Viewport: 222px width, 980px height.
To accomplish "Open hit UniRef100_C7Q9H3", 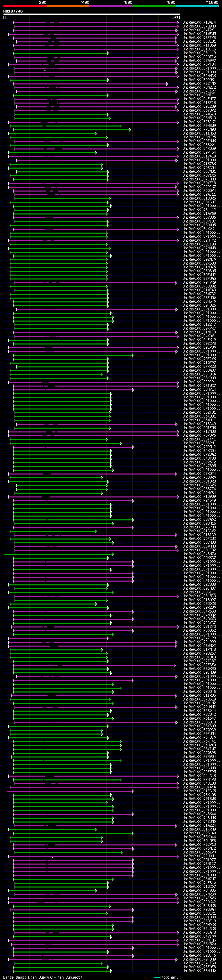I will pos(199,26).
